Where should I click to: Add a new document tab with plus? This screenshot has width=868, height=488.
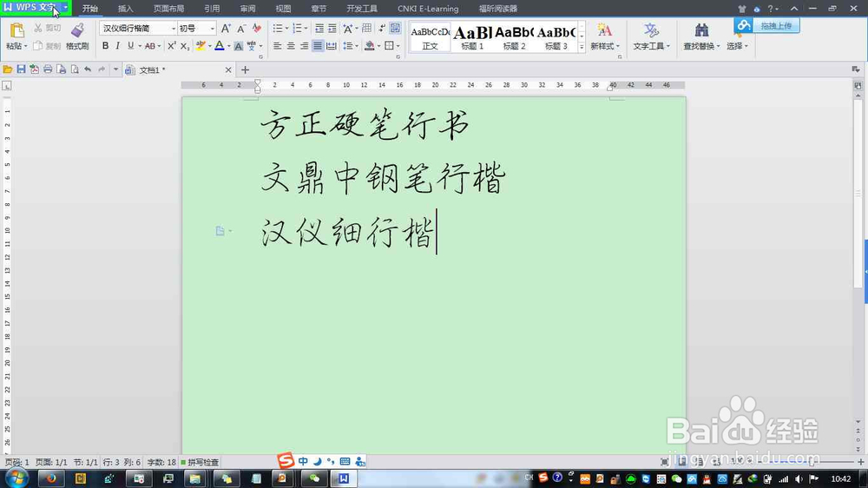(x=246, y=69)
